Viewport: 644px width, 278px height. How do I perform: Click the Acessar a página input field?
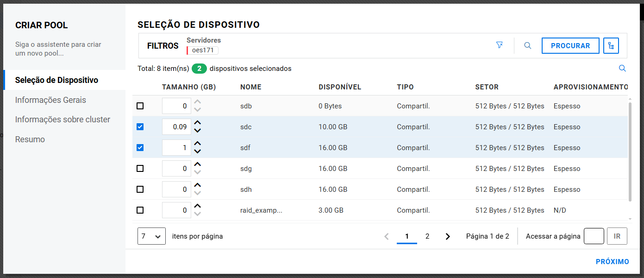(594, 236)
